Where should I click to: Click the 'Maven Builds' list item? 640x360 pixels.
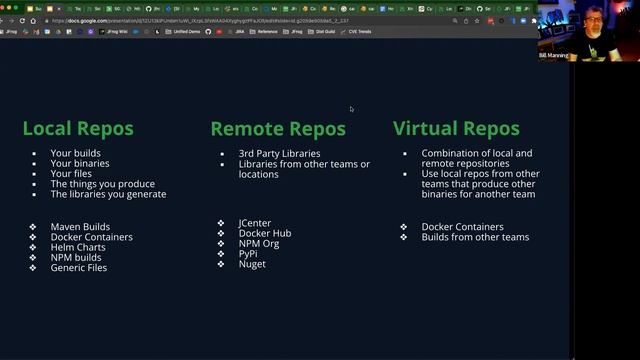(80, 227)
